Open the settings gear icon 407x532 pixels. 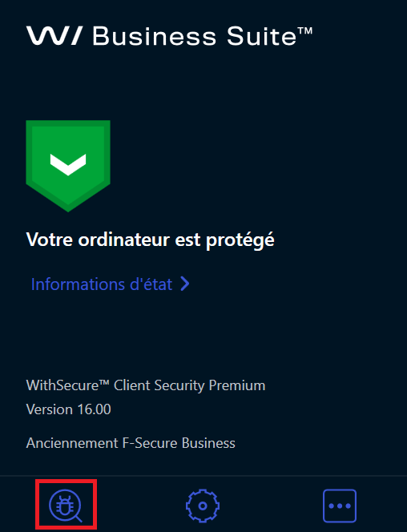coord(203,506)
